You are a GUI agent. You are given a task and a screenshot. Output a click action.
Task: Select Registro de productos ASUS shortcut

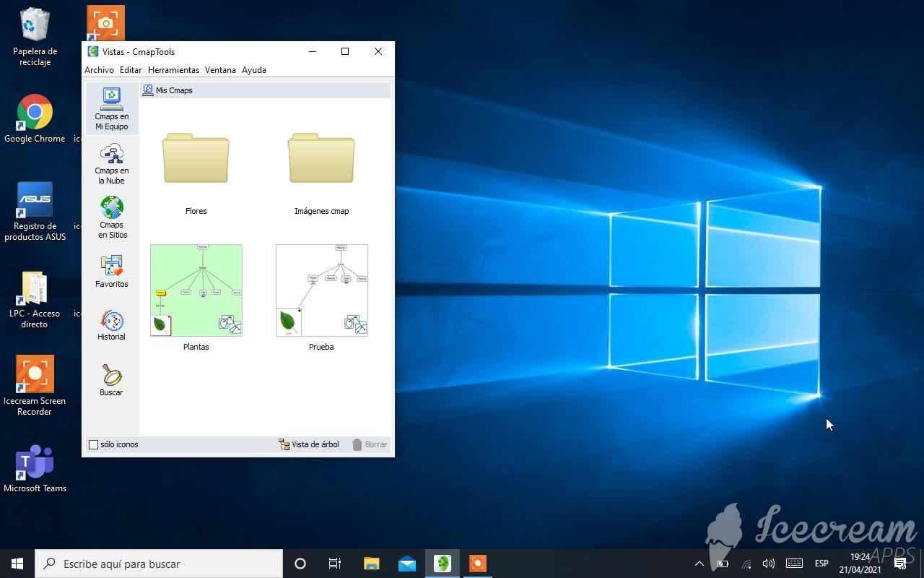pos(35,212)
